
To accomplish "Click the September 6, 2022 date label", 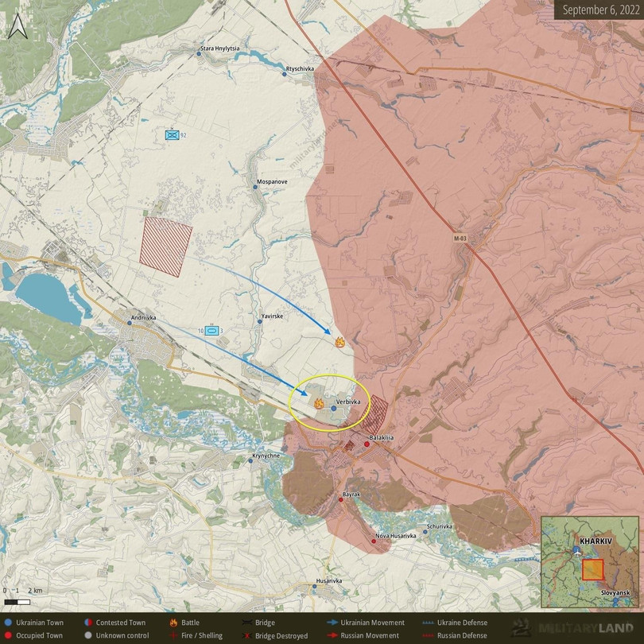I will tap(598, 10).
